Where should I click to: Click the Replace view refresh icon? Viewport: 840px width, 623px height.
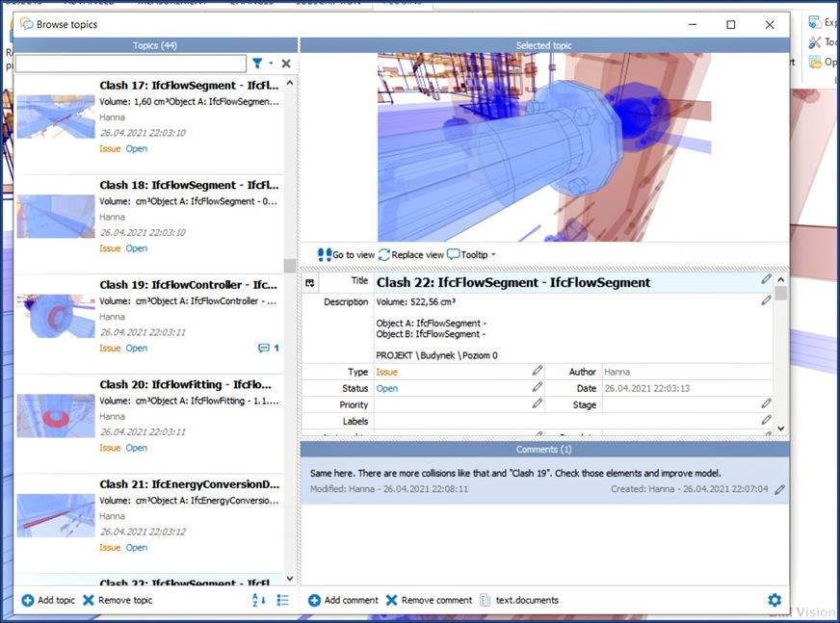(x=384, y=255)
